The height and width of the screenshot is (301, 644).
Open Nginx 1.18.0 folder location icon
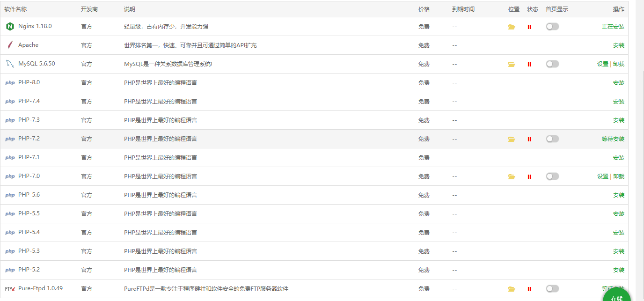(512, 27)
